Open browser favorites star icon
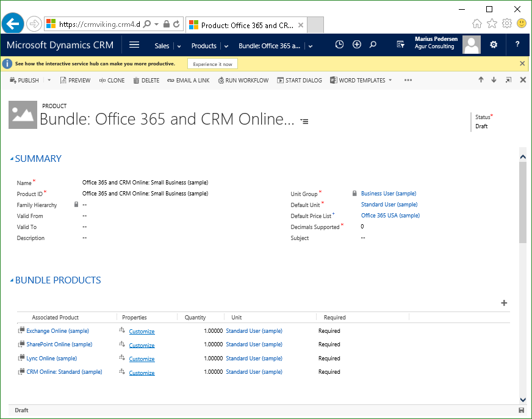The width and height of the screenshot is (532, 419). pos(492,23)
